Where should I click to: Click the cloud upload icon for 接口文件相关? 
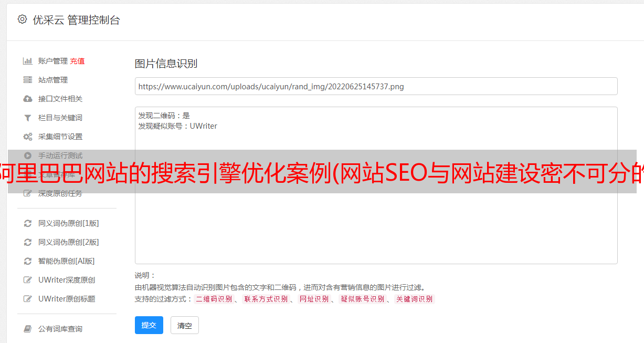[28, 99]
